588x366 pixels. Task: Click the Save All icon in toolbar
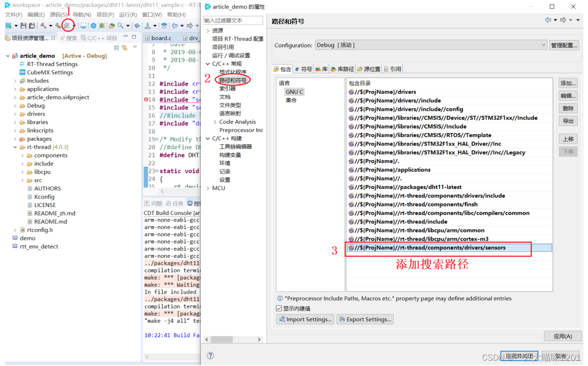[x=32, y=26]
